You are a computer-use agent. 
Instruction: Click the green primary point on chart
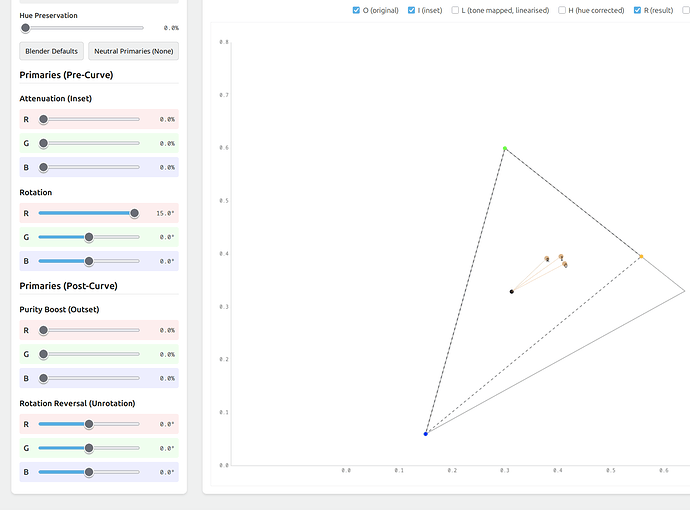[x=505, y=148]
